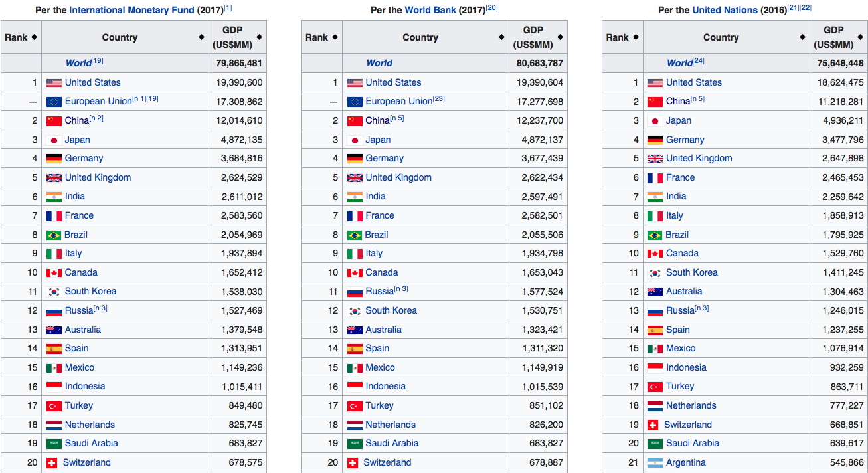The width and height of the screenshot is (868, 473).
Task: Open South Korea link in IMF table
Action: click(x=91, y=292)
